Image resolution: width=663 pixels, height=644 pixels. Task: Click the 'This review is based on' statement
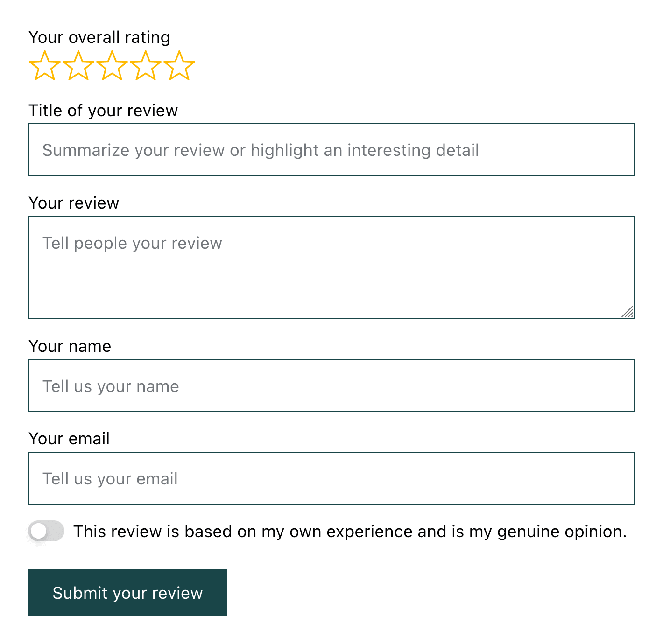coord(350,532)
